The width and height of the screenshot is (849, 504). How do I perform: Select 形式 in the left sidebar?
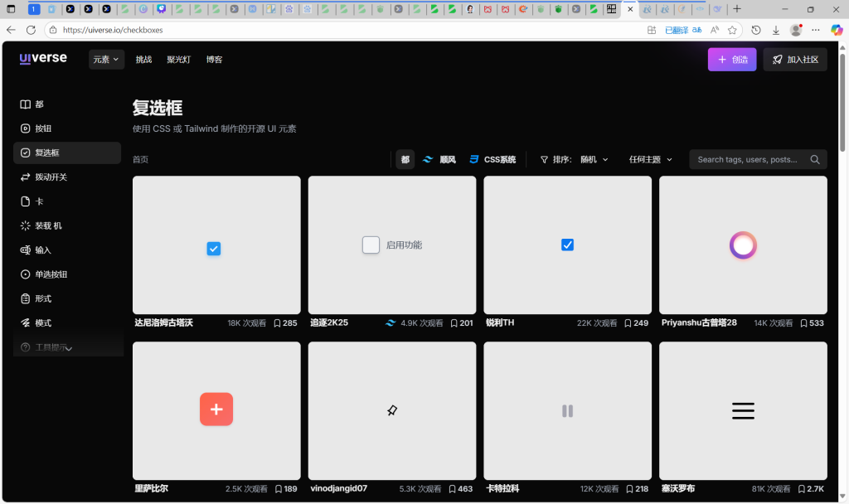click(39, 298)
